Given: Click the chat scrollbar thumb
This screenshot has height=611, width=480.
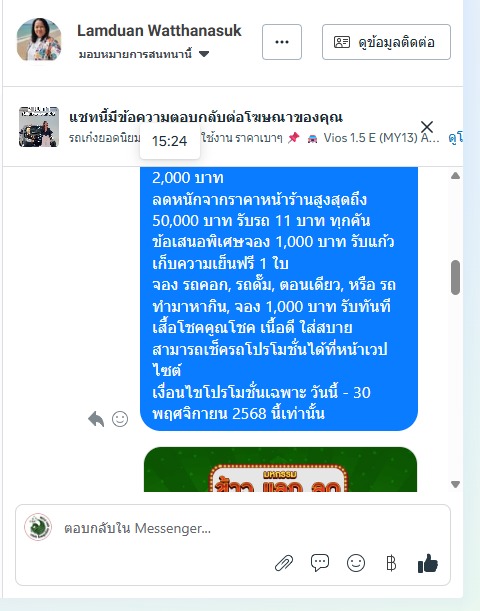Looking at the screenshot, I should coord(455,277).
